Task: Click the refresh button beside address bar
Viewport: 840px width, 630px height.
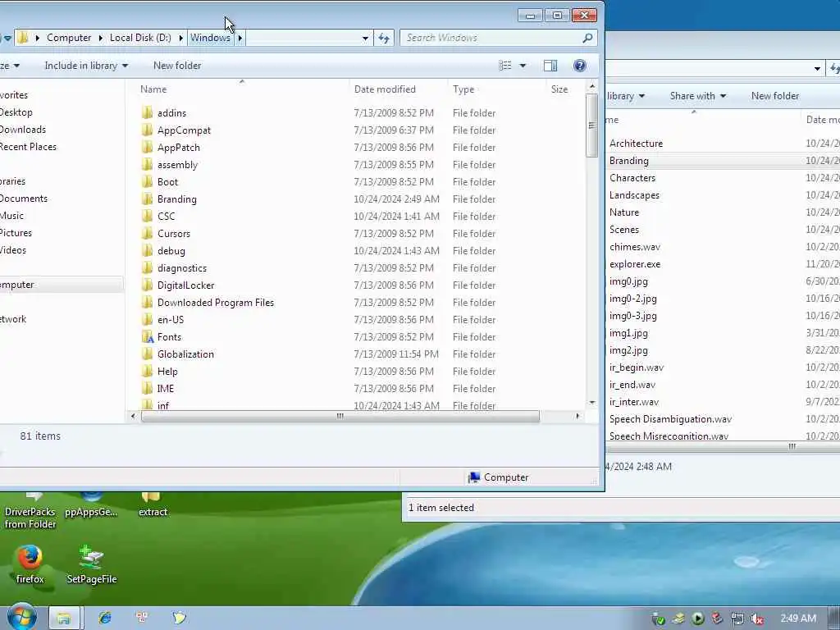Action: click(x=384, y=38)
